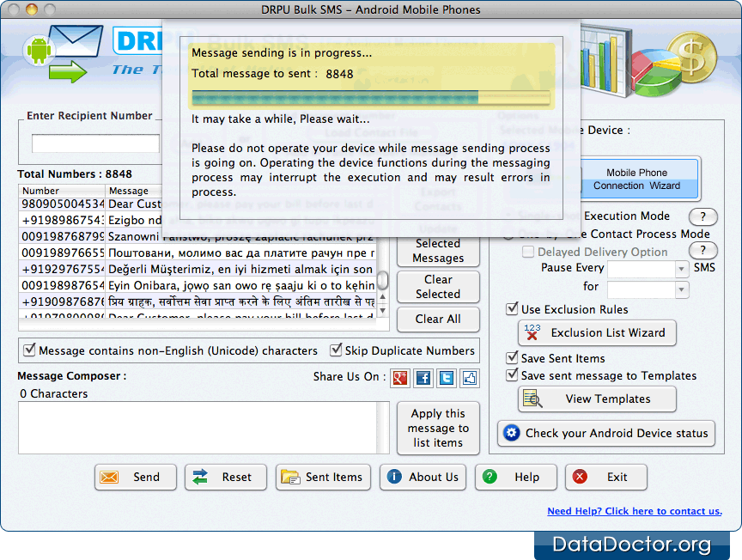Select row 'Eyin Onibara'
Image resolution: width=742 pixels, height=560 pixels.
pos(198,285)
